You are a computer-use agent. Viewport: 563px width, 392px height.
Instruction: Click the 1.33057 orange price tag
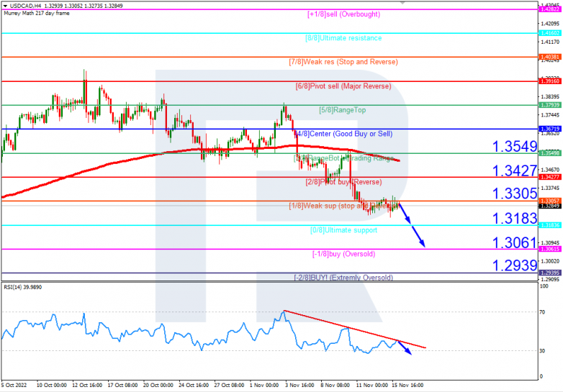point(550,201)
